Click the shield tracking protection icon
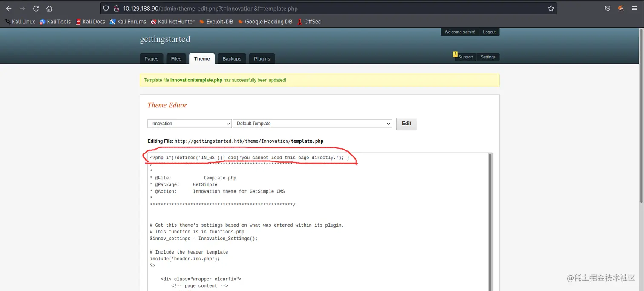 (x=106, y=9)
